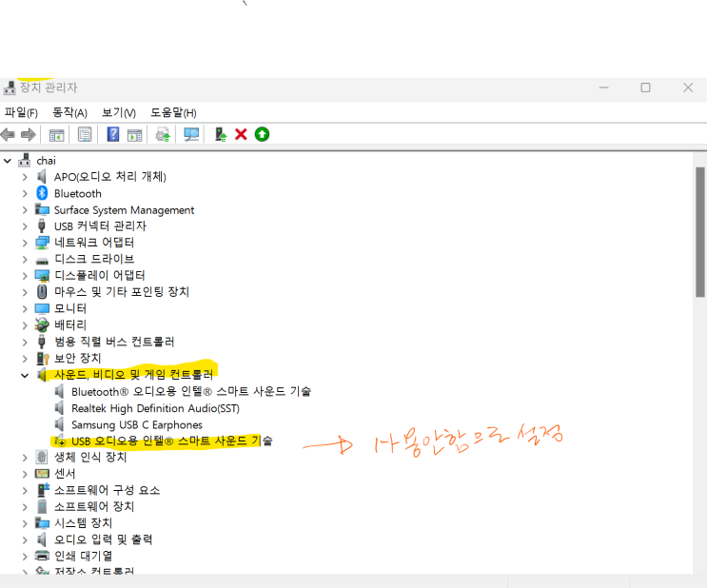Click the Back arrow toolbar icon
The width and height of the screenshot is (707, 588).
pos(9,134)
